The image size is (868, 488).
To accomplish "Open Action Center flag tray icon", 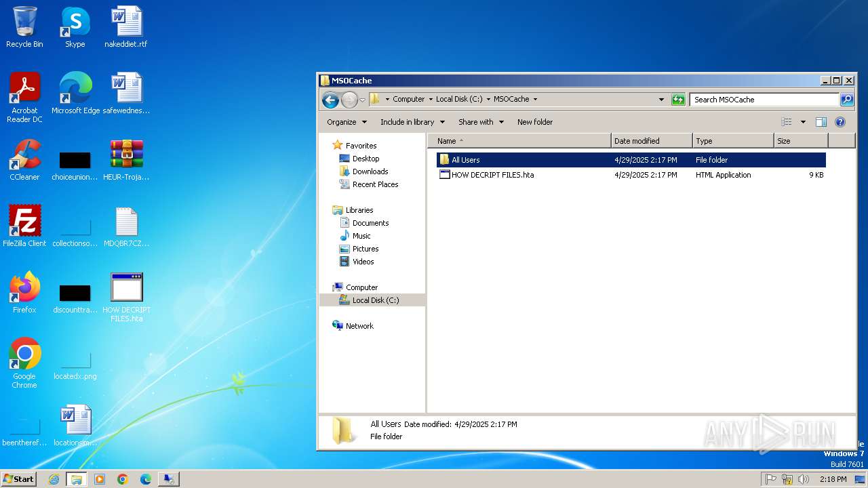I will coord(770,479).
